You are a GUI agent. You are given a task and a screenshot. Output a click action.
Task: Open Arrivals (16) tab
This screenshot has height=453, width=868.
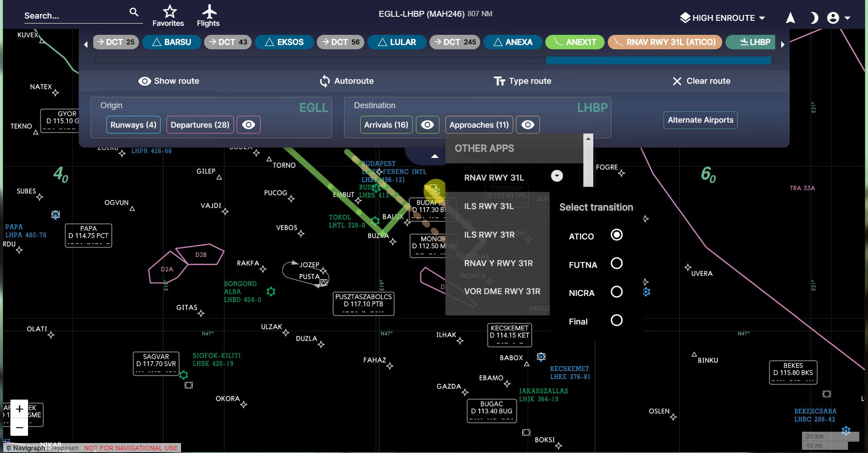[386, 125]
